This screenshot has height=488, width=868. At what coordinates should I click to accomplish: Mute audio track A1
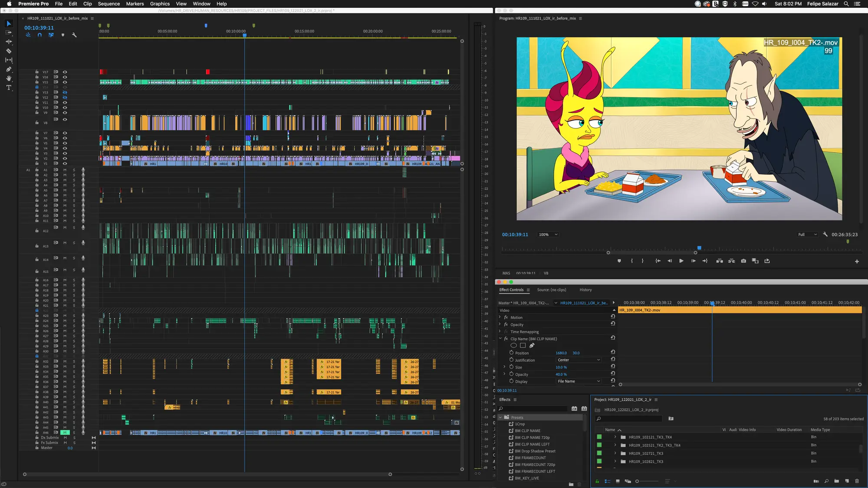(x=65, y=170)
